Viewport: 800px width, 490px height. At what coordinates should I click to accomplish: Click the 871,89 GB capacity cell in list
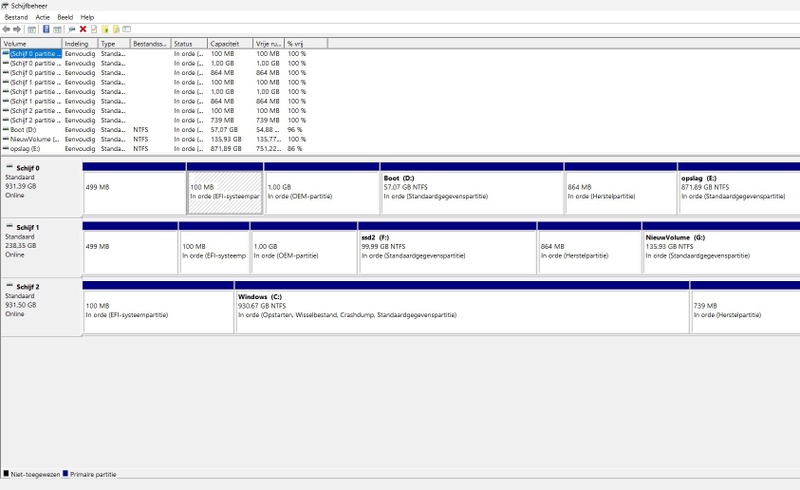(226, 149)
